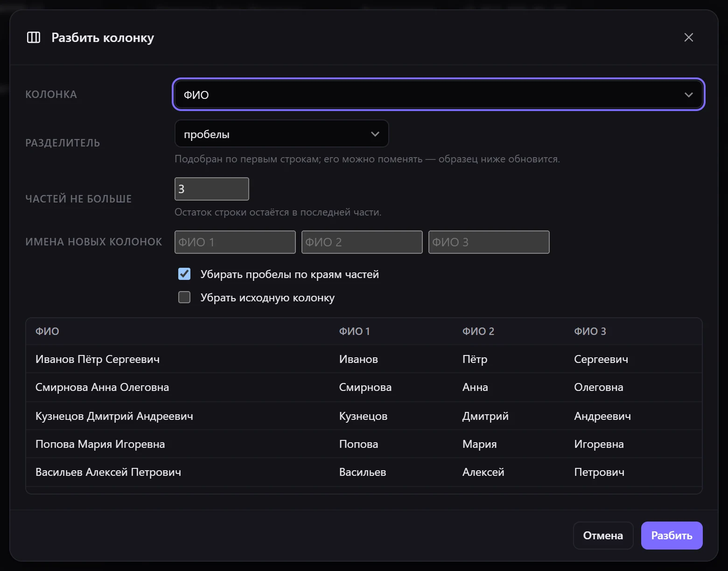728x571 pixels.
Task: Click the Дмитрий cell in preview
Action: click(x=485, y=416)
